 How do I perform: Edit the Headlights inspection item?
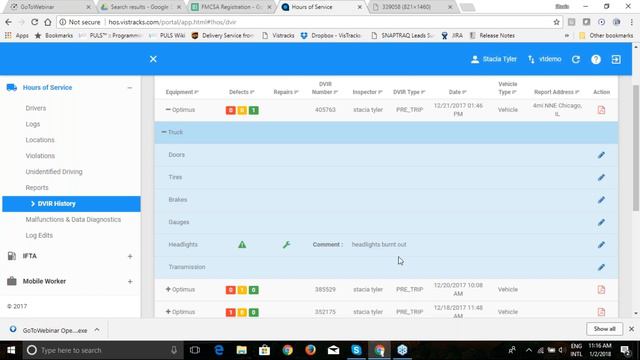[601, 244]
